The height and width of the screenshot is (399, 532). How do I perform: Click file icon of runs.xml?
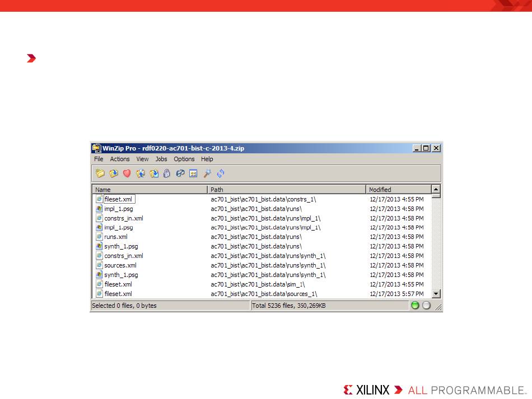point(99,237)
